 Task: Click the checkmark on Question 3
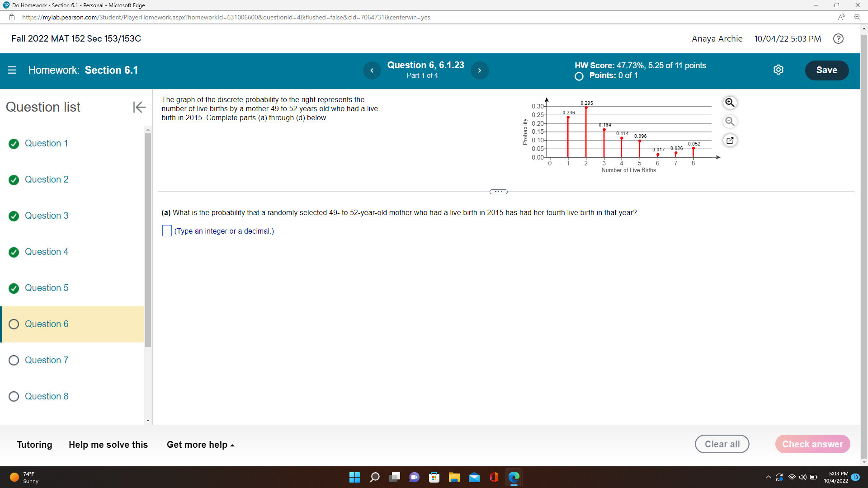pos(14,216)
